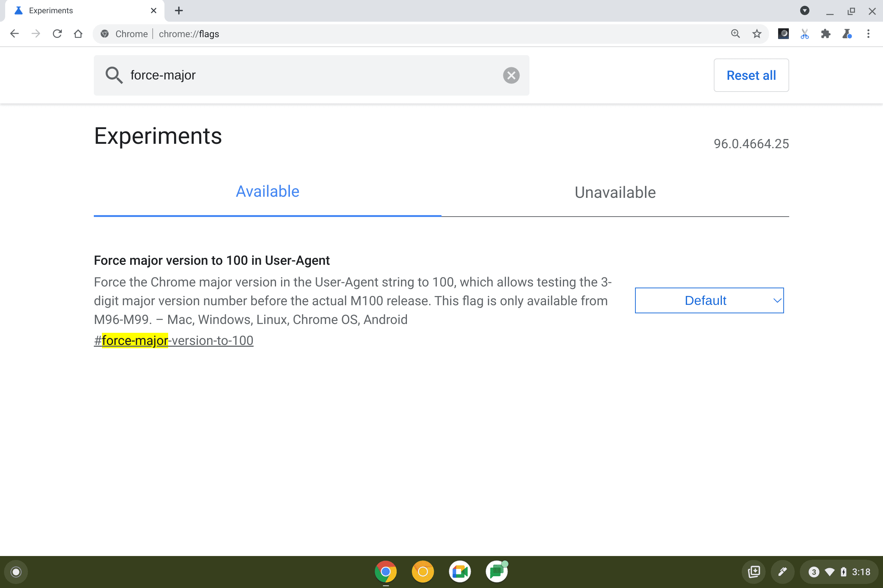883x588 pixels.
Task: Click the #force-major-version-to-100 link
Action: (173, 340)
